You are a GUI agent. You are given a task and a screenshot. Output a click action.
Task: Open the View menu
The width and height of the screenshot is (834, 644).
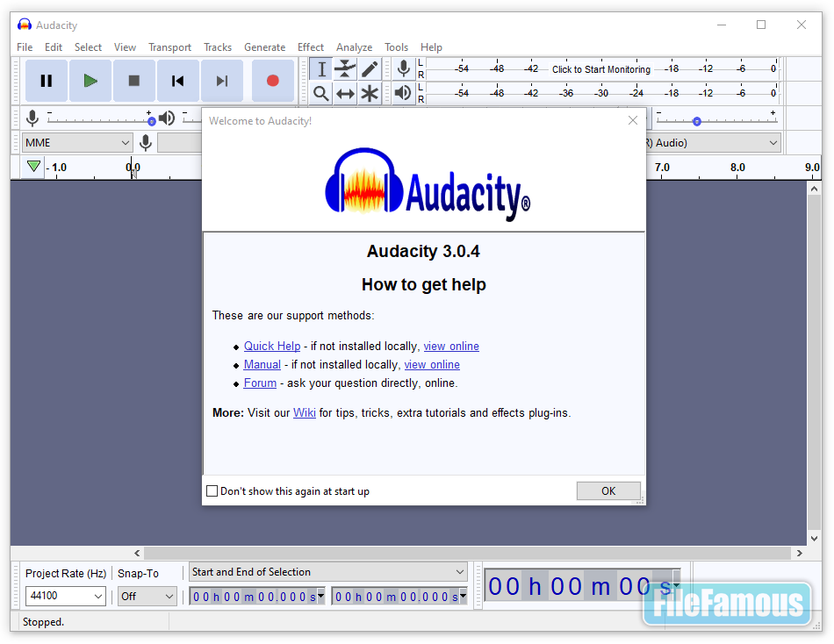[125, 47]
